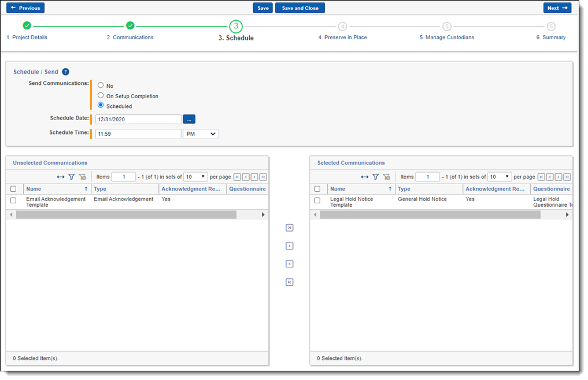Select the No radio button
The height and width of the screenshot is (380, 588).
pyautogui.click(x=101, y=85)
